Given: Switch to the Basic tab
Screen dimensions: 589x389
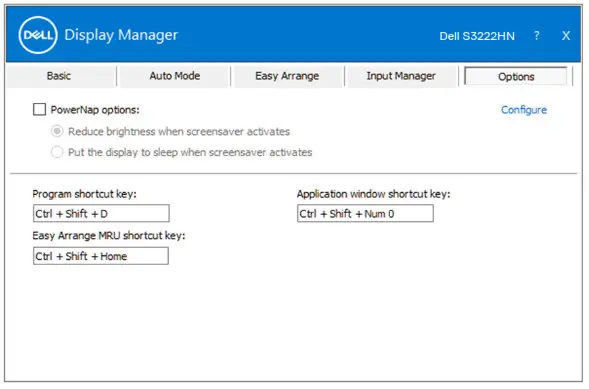Looking at the screenshot, I should pos(59,76).
